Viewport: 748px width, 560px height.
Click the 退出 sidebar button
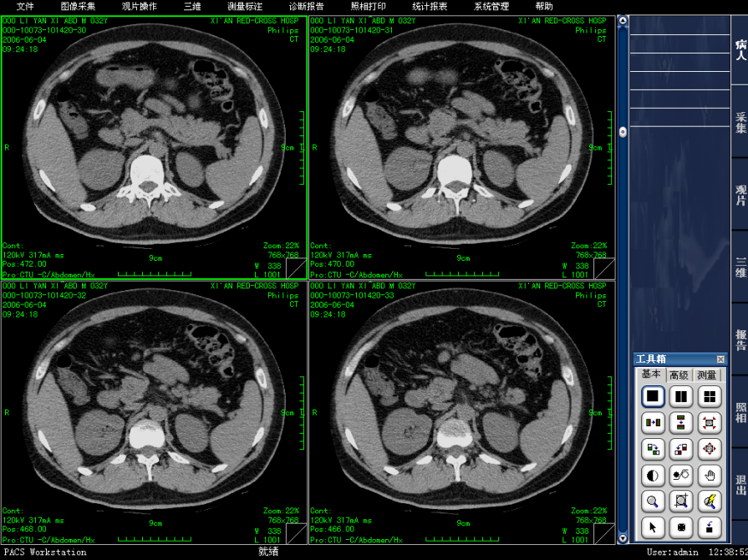point(740,485)
